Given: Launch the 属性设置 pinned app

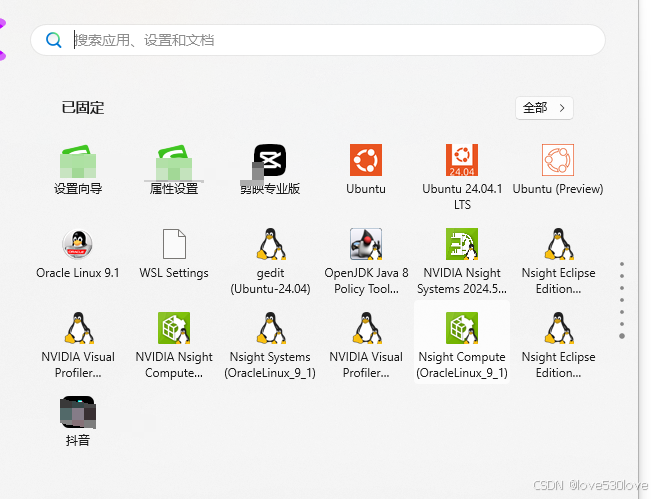Looking at the screenshot, I should pyautogui.click(x=174, y=170).
